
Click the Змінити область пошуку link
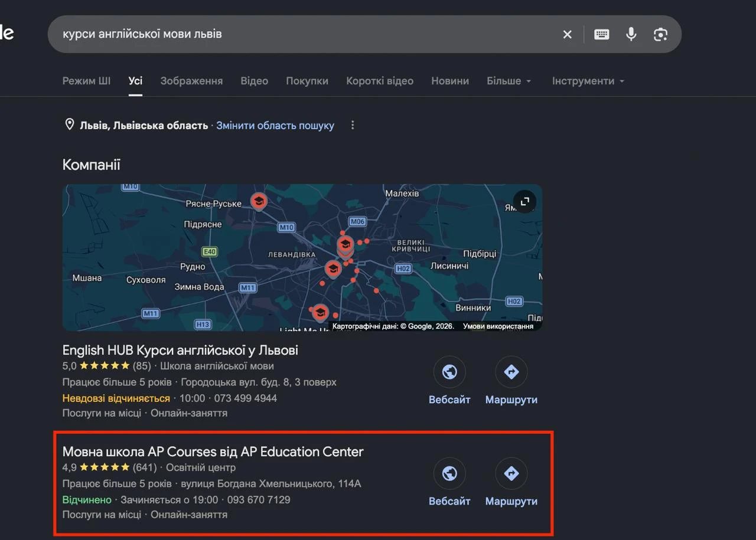pyautogui.click(x=275, y=125)
